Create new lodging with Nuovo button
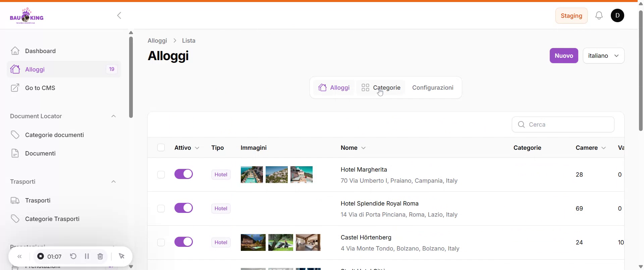Viewport: 644px width, 270px height. pyautogui.click(x=564, y=56)
